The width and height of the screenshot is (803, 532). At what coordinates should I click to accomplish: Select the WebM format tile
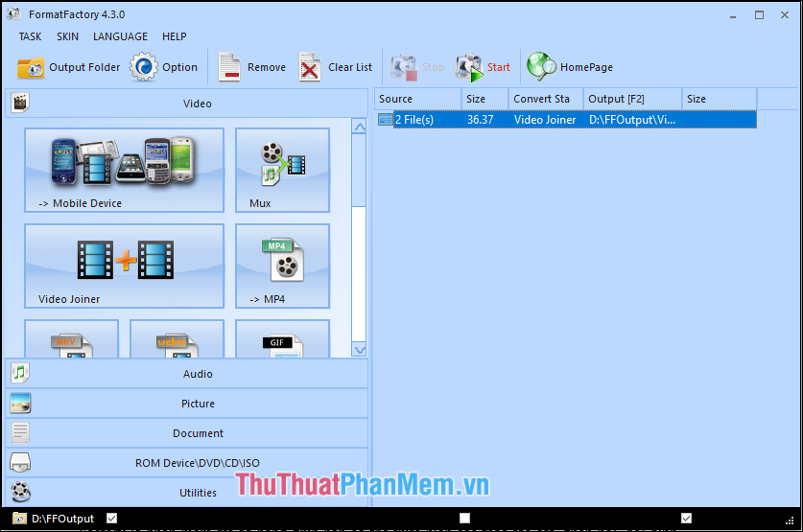click(177, 338)
